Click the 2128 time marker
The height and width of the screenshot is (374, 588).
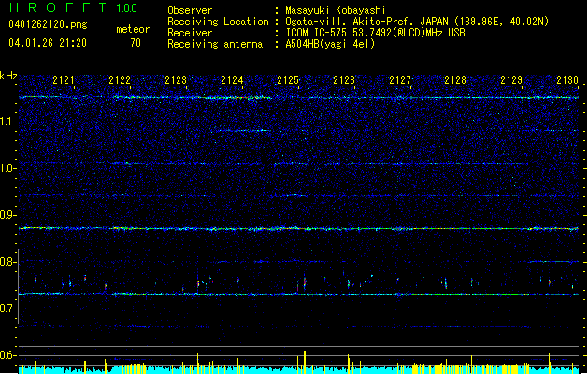(455, 80)
